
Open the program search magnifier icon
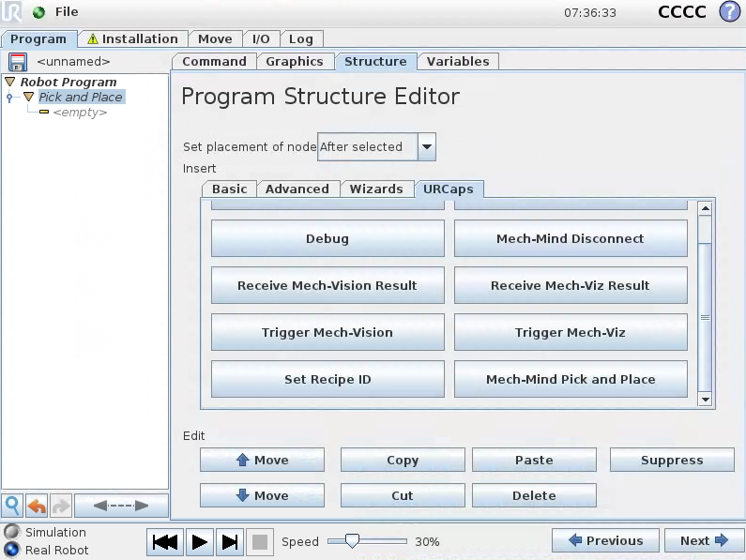tap(12, 506)
